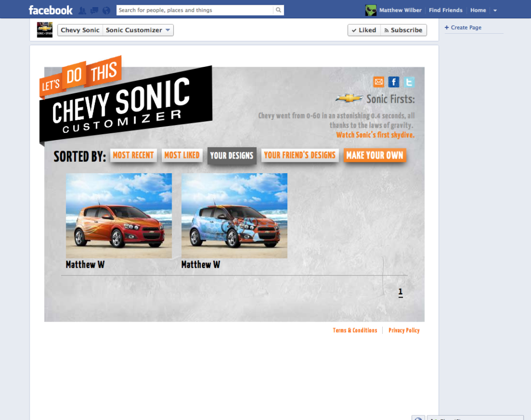Open the notifications globe icon
Viewport: 531px width, 420px height.
[106, 10]
